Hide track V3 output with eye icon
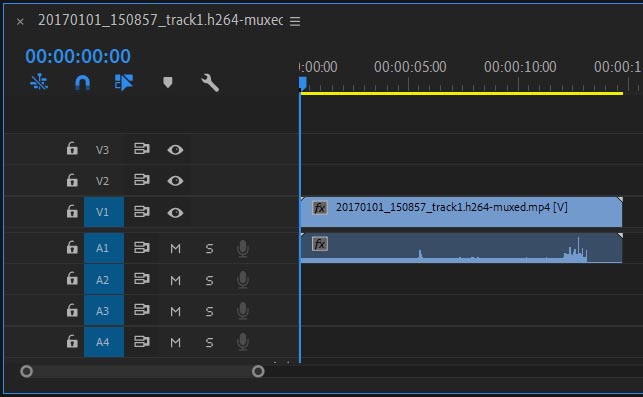 click(x=175, y=150)
